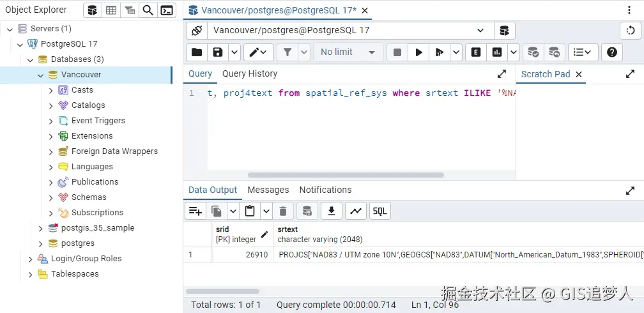Maximize the Data Output panel
Viewport: 644px width, 313px height.
[x=630, y=190]
